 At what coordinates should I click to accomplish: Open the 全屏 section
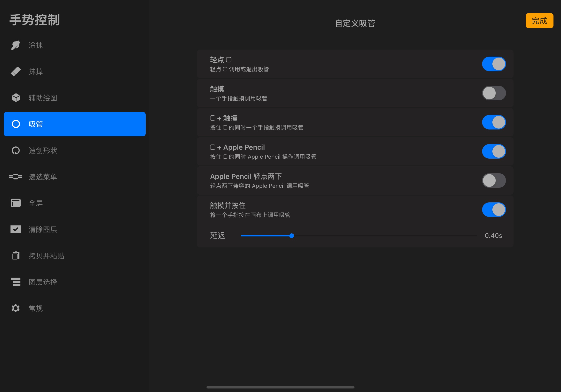75,203
